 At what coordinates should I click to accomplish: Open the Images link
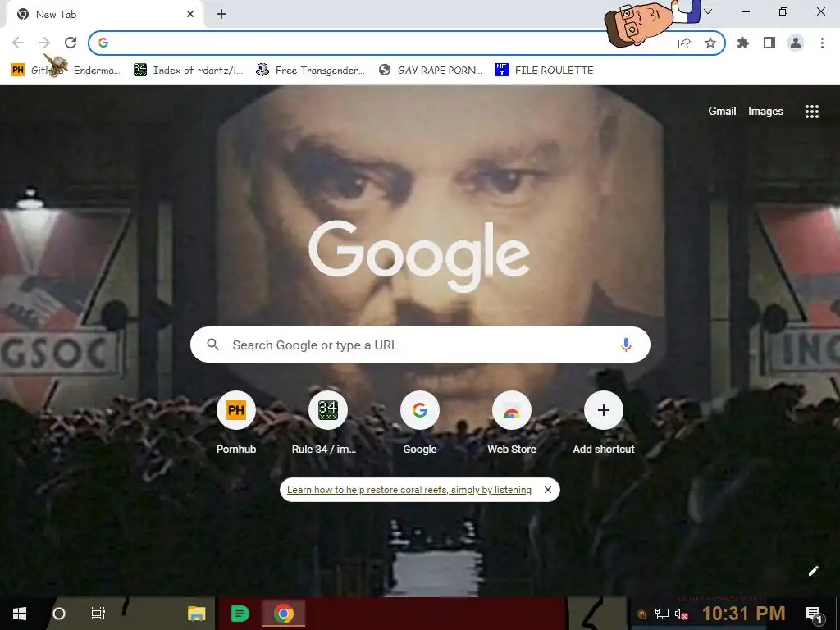pyautogui.click(x=765, y=111)
